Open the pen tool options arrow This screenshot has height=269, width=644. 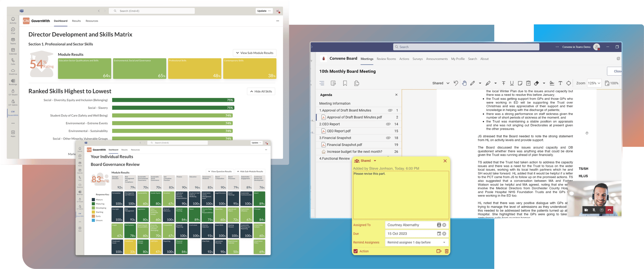(x=480, y=83)
